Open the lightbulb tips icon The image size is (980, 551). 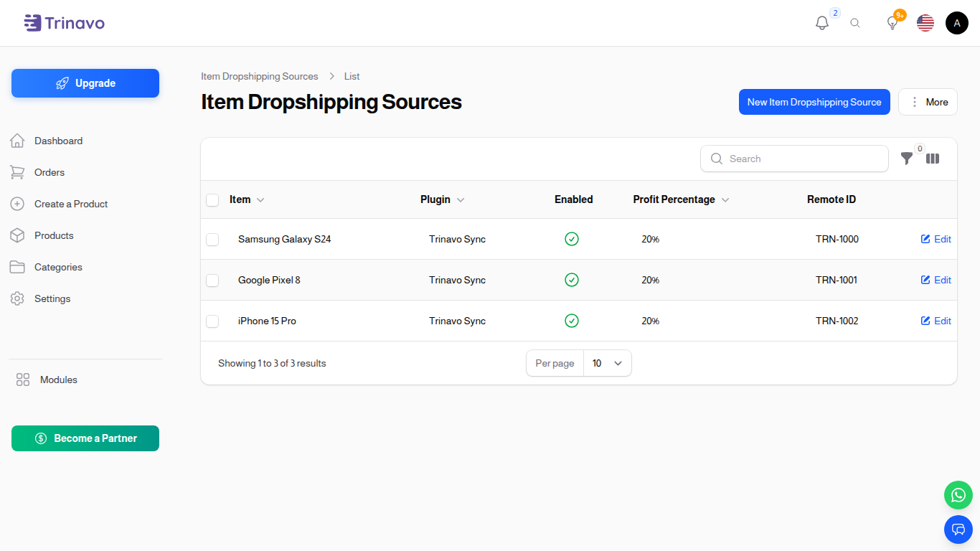click(x=892, y=23)
